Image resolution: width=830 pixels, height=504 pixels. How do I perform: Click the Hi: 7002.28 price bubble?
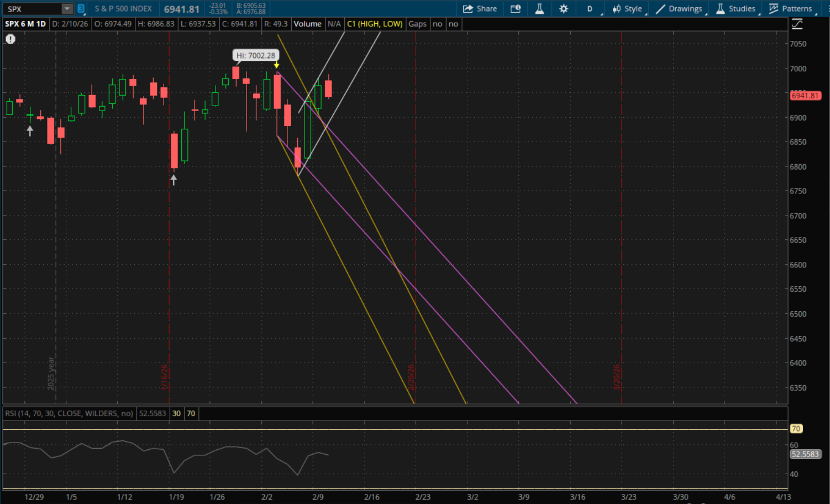click(x=255, y=55)
